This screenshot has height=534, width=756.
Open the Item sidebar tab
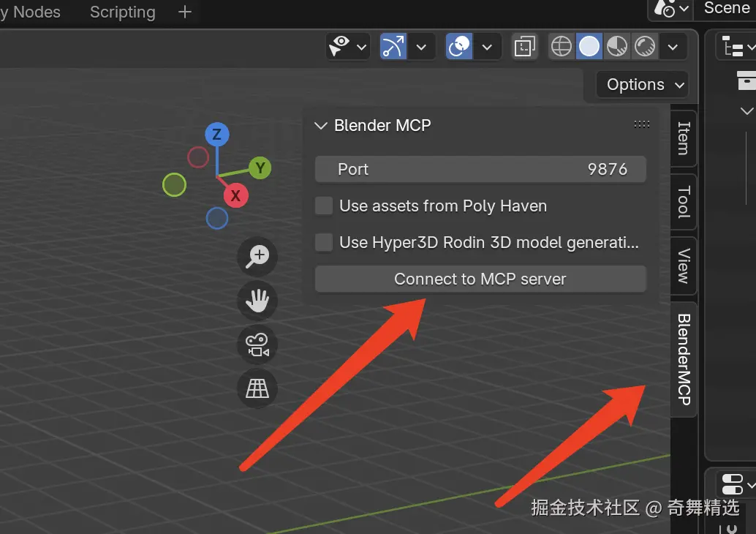click(x=684, y=138)
